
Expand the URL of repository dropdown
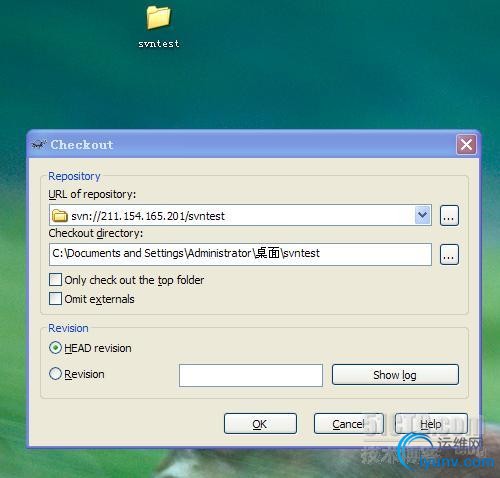[x=423, y=215]
